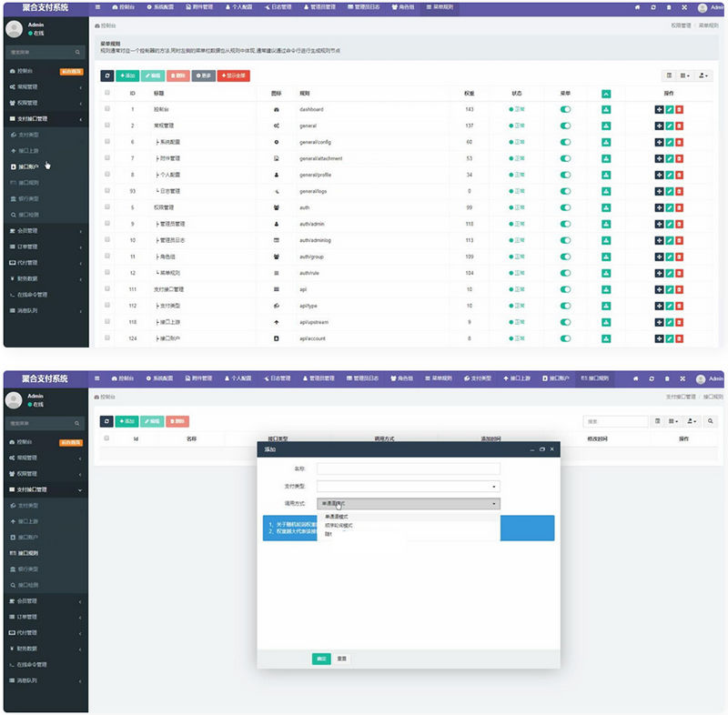The height and width of the screenshot is (715, 728).
Task: Choose 顺序轮询模式 from the open dropdown list
Action: (339, 525)
